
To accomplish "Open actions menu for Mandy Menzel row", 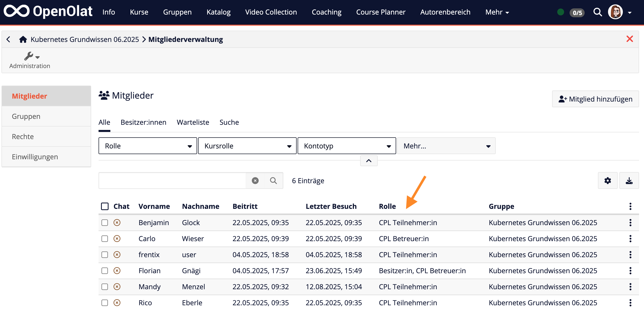I will coord(630,287).
